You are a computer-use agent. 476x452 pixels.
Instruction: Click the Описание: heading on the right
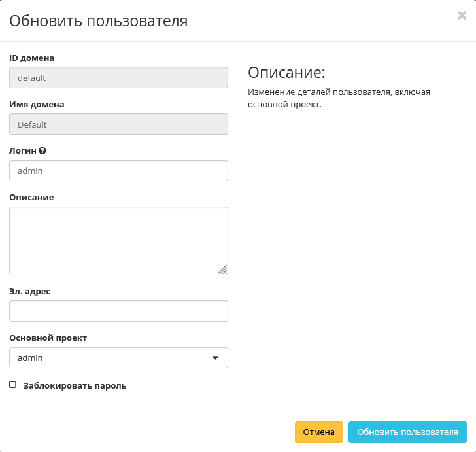[x=286, y=72]
